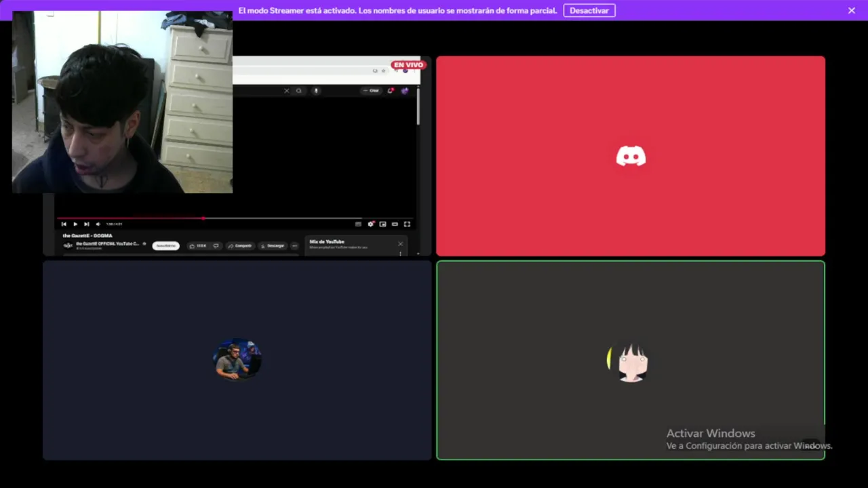The image size is (868, 488).
Task: Click the webcam overlay video
Action: [122, 102]
